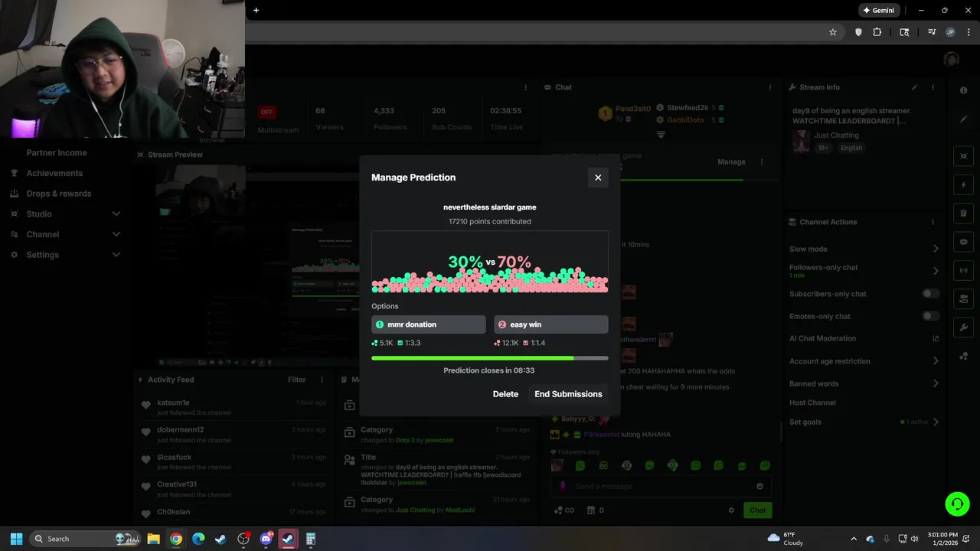The height and width of the screenshot is (551, 980).
Task: Open the JP Chrome profile avatar
Action: (950, 32)
